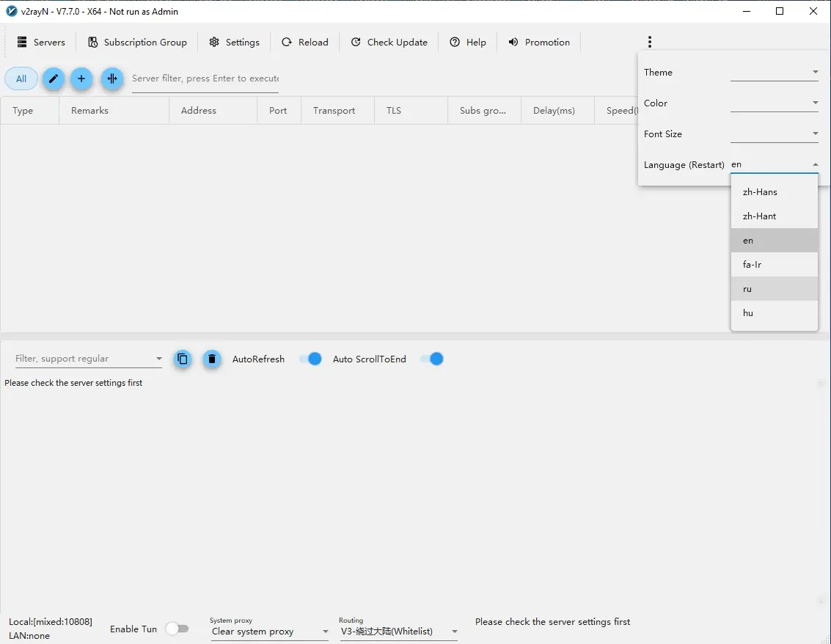Screen dimensions: 831x644
Task: Collapse the Language (Restart) dropdown
Action: 775,164
